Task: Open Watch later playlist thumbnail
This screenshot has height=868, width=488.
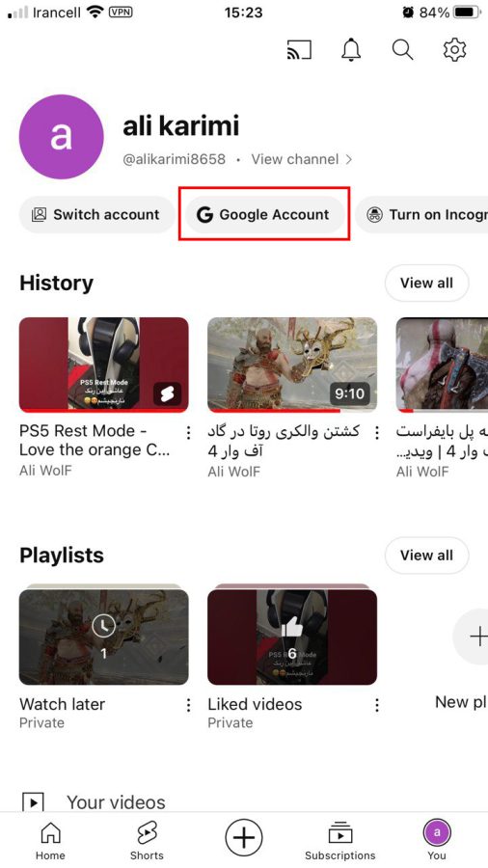Action: click(x=103, y=635)
